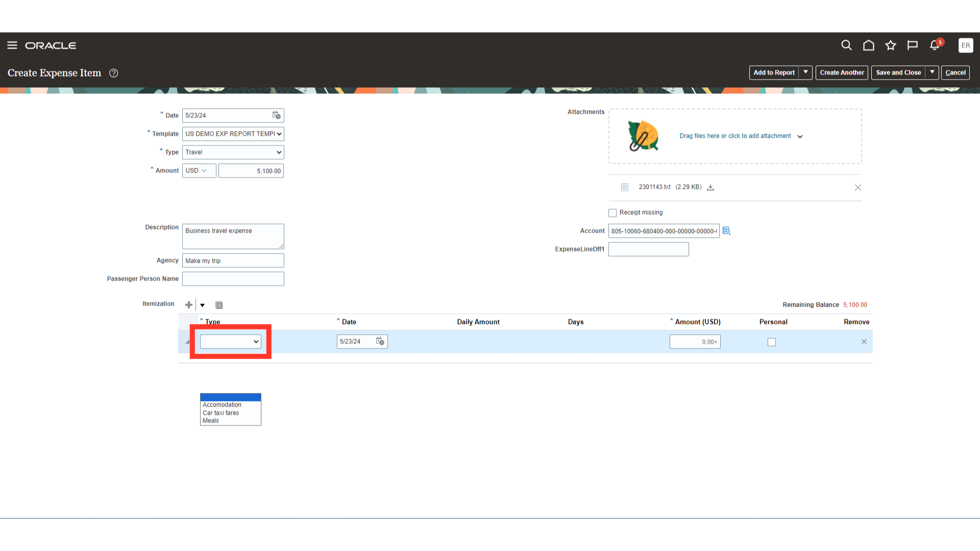Image resolution: width=980 pixels, height=551 pixels.
Task: Click the ExpenseLineDff1 field
Action: click(x=649, y=249)
